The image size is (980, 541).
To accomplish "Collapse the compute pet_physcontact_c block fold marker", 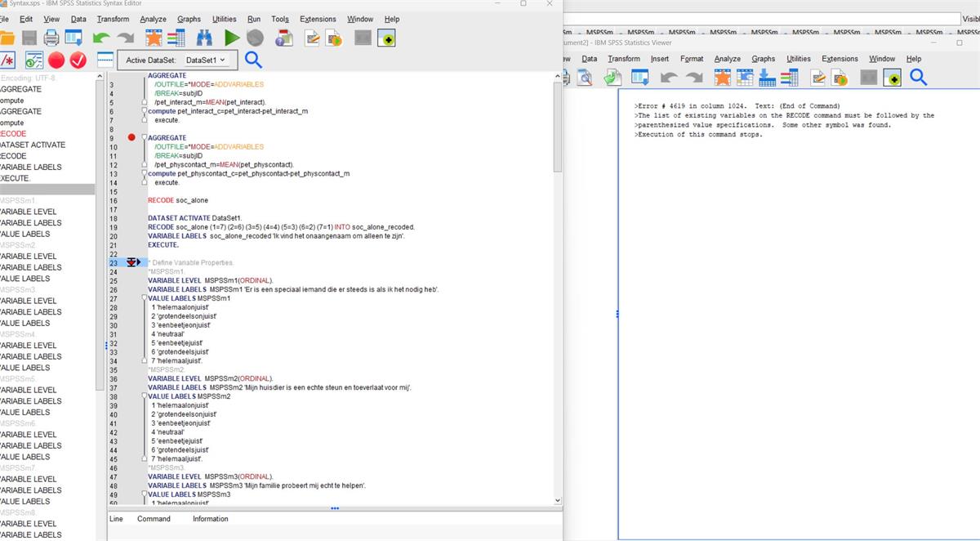I will click(144, 173).
